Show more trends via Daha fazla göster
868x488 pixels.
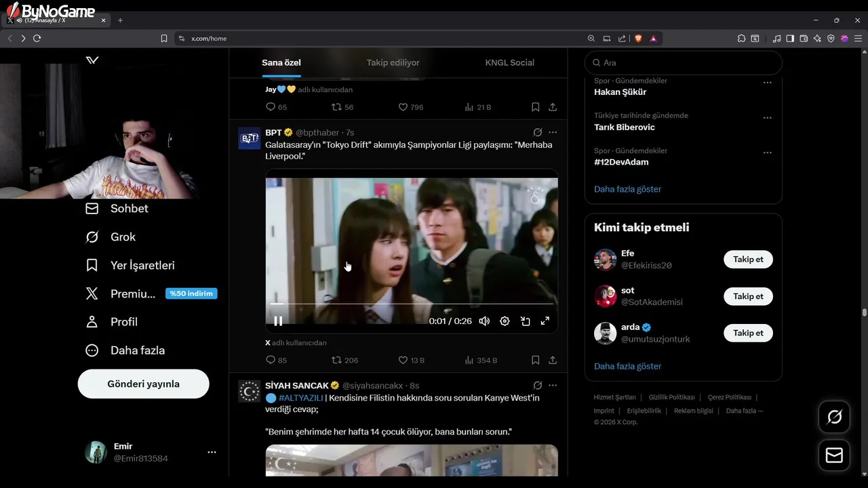click(628, 189)
